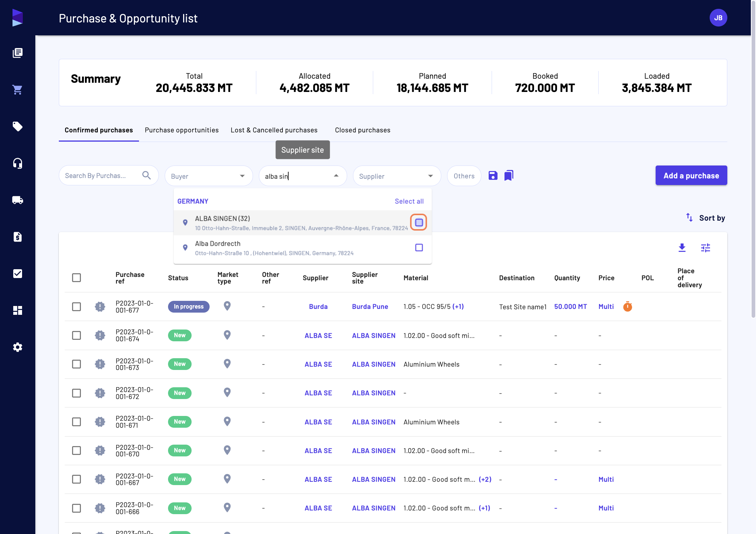
Task: Open the documents library sidebar icon
Action: tap(17, 53)
